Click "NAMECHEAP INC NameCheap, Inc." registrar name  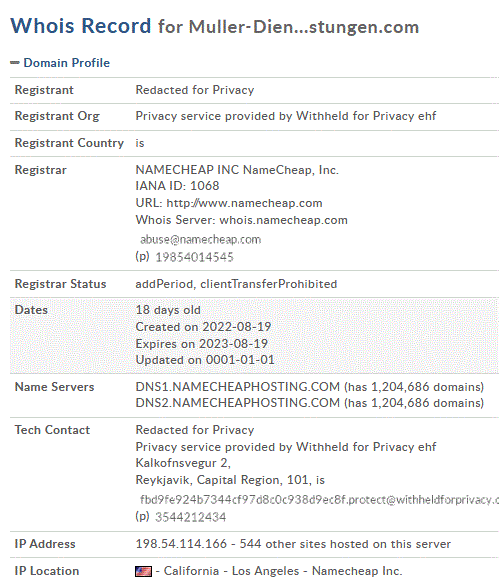pos(237,170)
